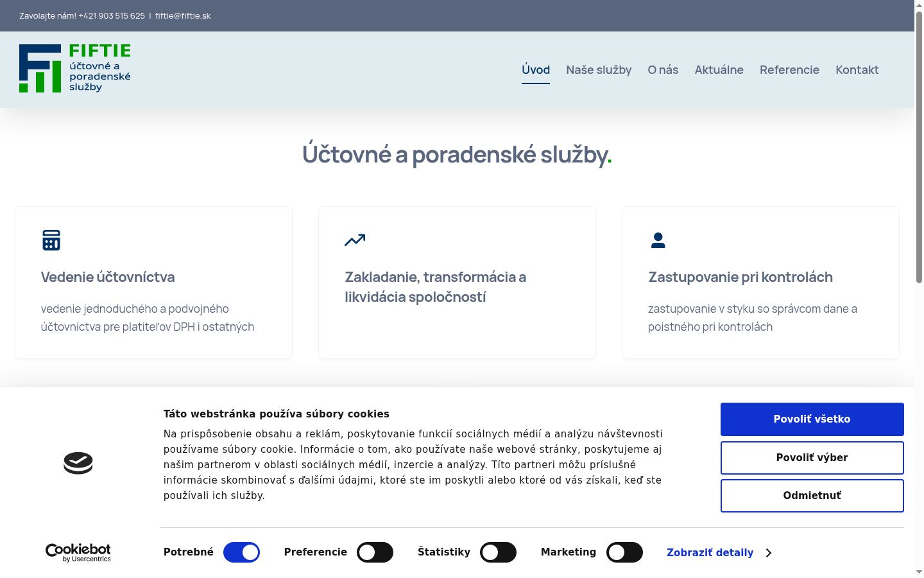The height and width of the screenshot is (578, 924).
Task: Click the fiftie@fiftie.sk email link
Action: (183, 16)
